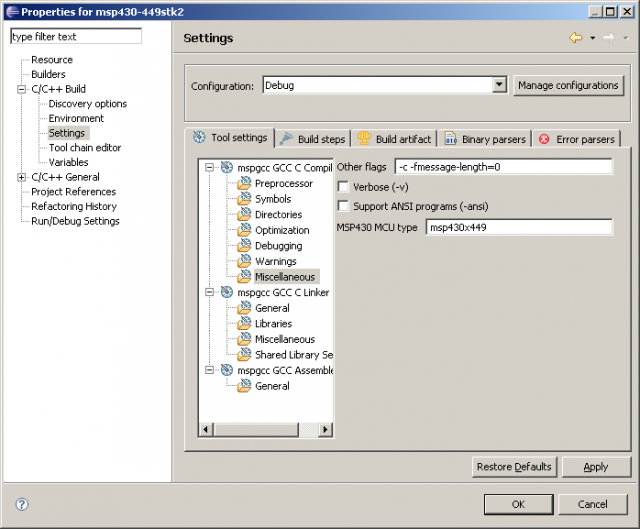Select Run/Debug Settings tree item
This screenshot has width=640, height=529.
75,221
